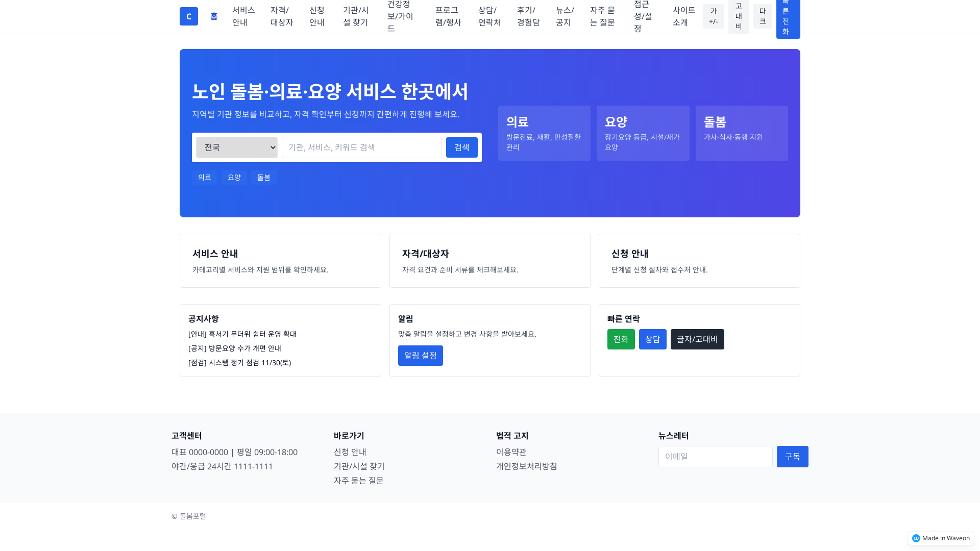Open the 상담 quick contact icon
This screenshot has width=980, height=551.
(652, 339)
